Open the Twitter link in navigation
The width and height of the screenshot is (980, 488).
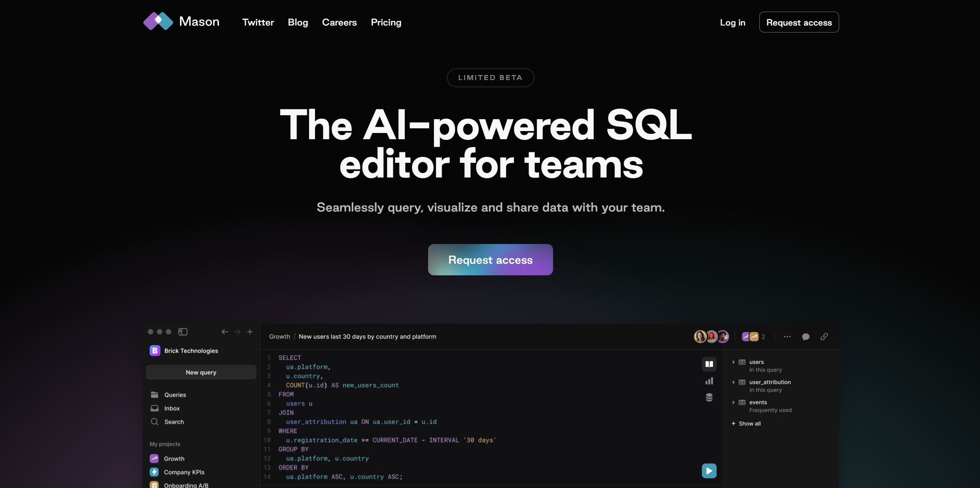[x=258, y=22]
